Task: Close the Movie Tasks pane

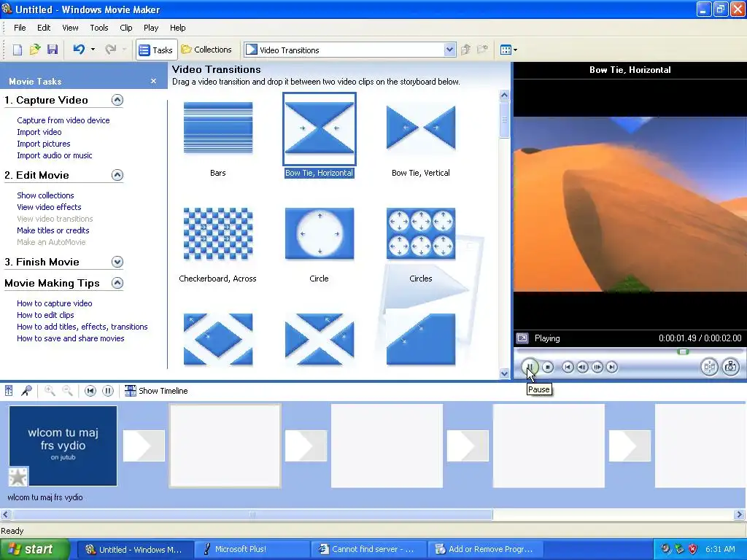Action: point(153,81)
